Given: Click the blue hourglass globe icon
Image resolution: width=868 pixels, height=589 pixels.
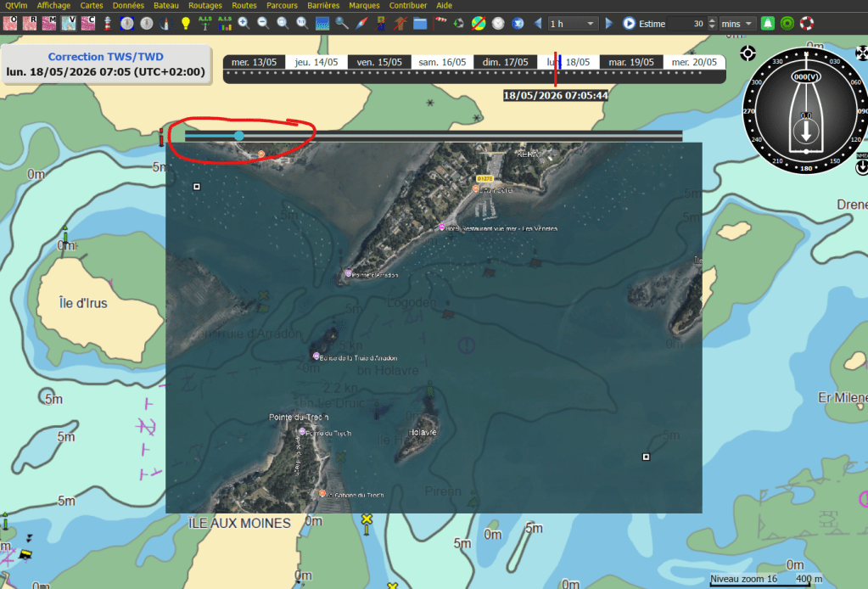Looking at the screenshot, I should click(518, 23).
